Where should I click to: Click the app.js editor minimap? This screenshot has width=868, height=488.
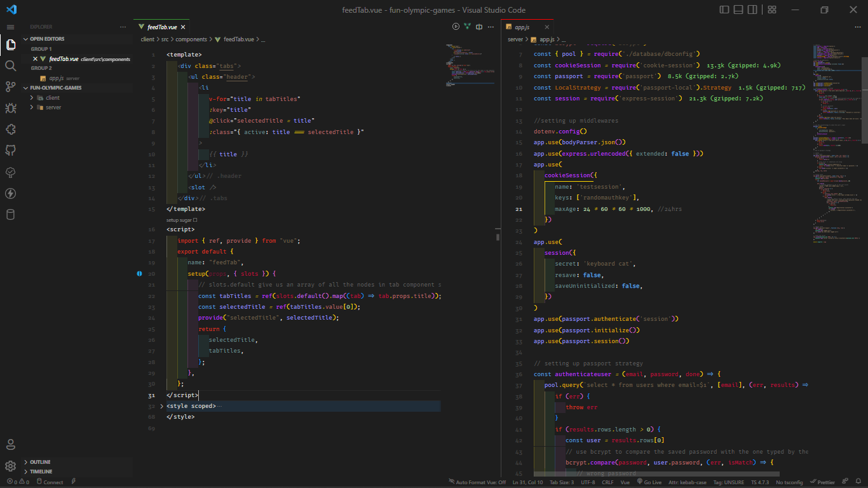[x=837, y=143]
